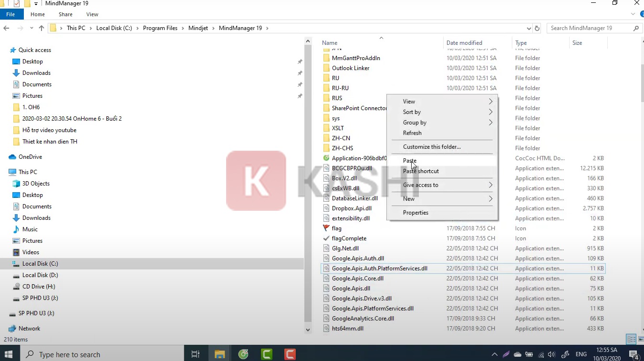
Task: Switch to large icons view toggle
Action: click(x=641, y=340)
